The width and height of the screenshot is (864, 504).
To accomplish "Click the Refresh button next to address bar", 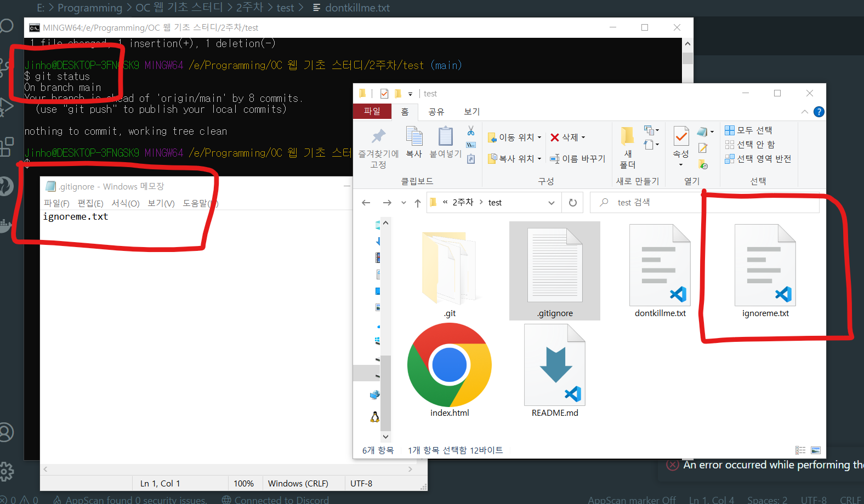I will (x=573, y=203).
